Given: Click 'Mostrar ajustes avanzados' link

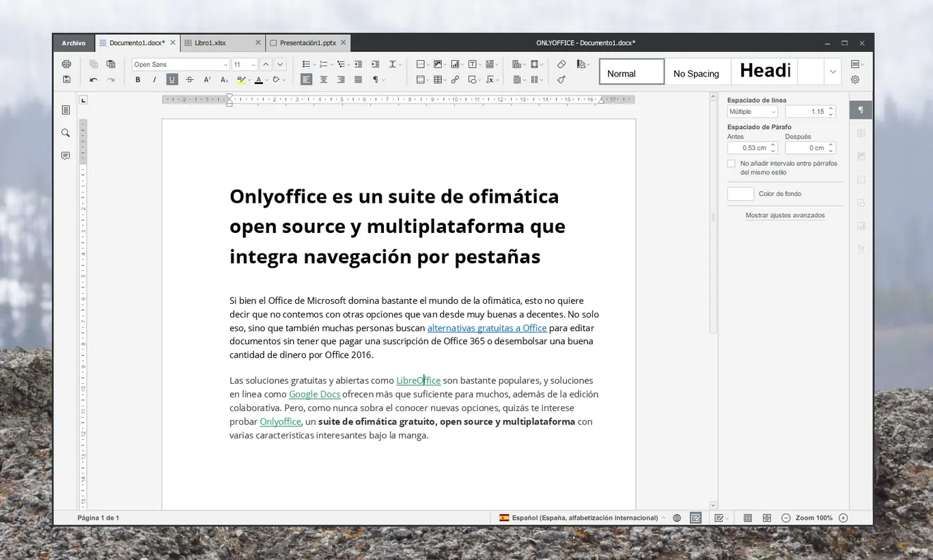Looking at the screenshot, I should (785, 215).
